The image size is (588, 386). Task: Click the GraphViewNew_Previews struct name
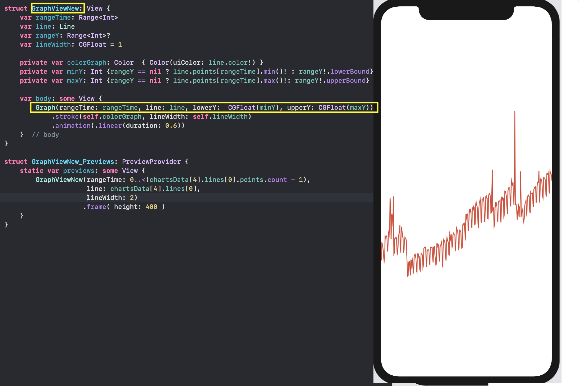click(73, 161)
